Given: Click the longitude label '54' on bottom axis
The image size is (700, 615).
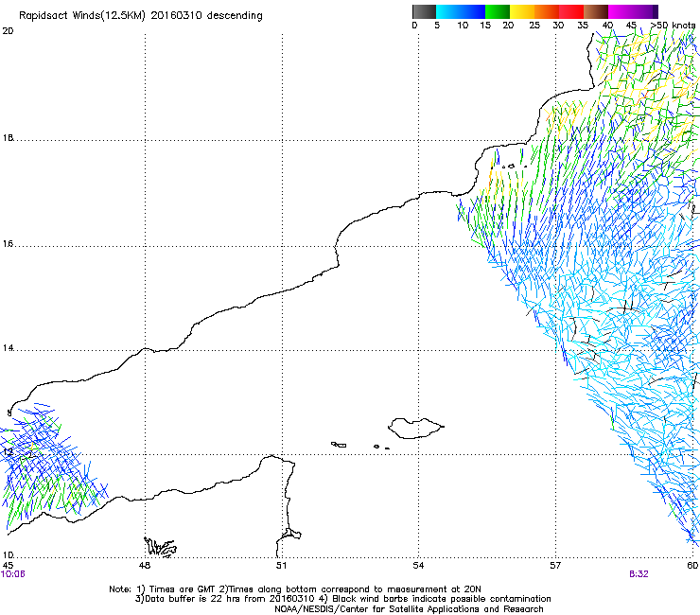Looking at the screenshot, I should 418,566.
